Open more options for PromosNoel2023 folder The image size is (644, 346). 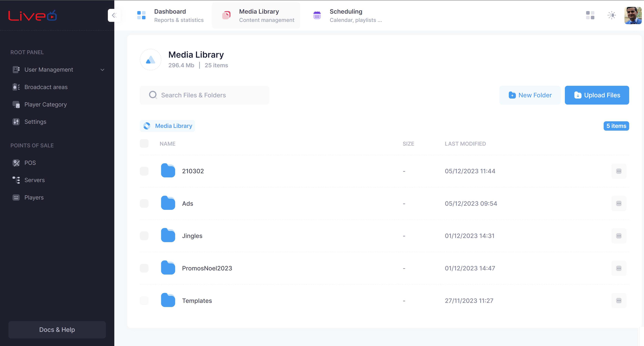(618, 268)
